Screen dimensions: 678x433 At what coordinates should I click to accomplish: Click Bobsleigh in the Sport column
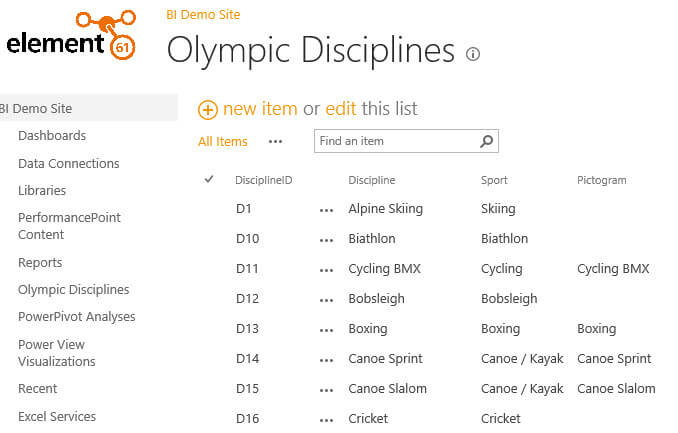click(x=509, y=299)
